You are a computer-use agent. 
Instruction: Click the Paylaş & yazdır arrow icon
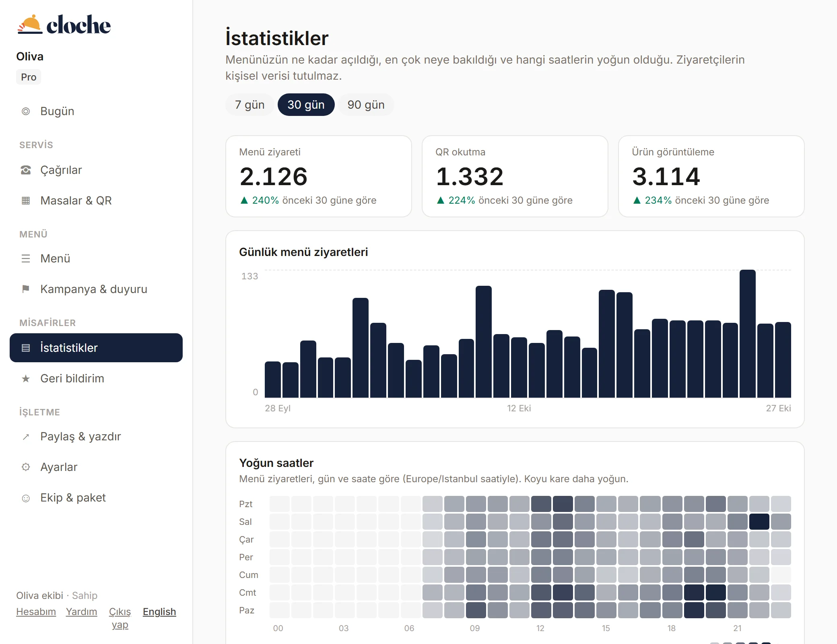[26, 437]
